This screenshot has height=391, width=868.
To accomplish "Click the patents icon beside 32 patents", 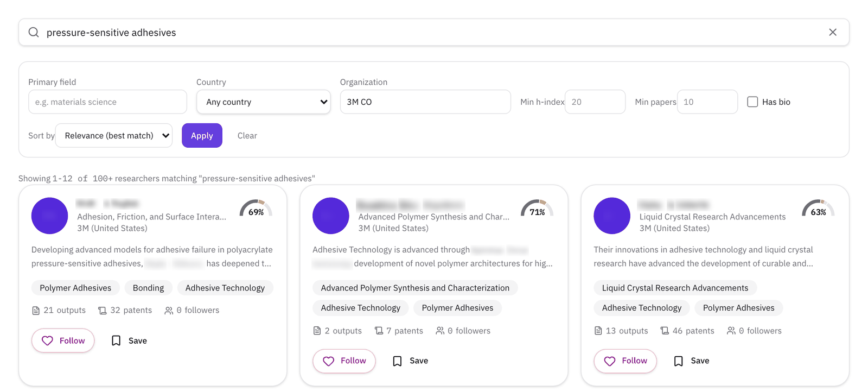I will (x=102, y=311).
